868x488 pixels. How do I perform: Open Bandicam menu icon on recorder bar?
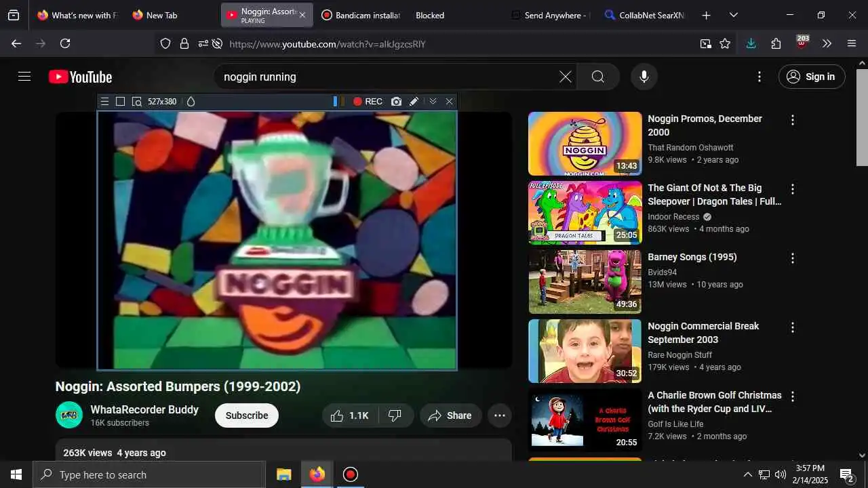(x=104, y=102)
